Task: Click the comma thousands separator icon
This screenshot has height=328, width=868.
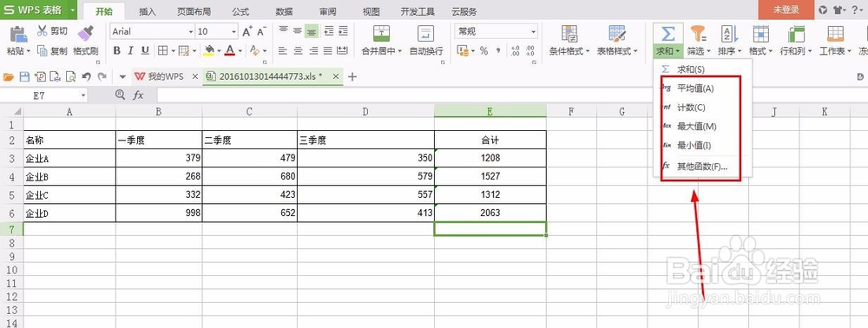Action: pyautogui.click(x=498, y=51)
